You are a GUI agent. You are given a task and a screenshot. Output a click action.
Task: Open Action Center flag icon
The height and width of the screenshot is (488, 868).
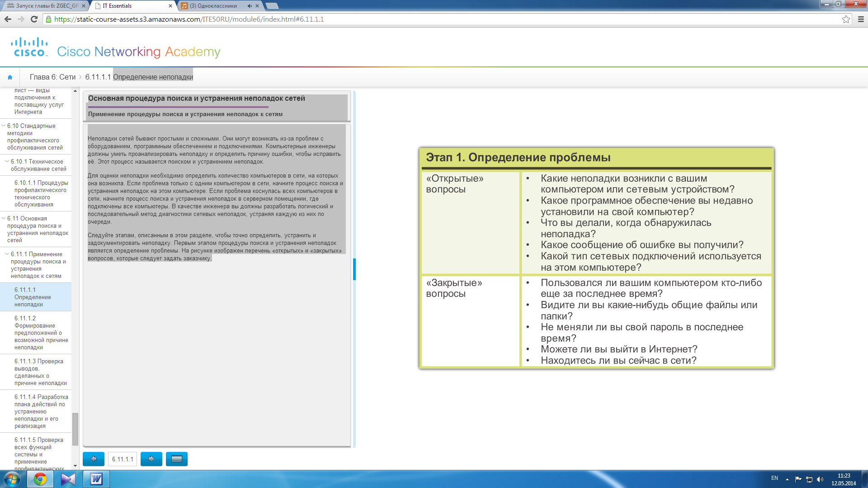798,479
